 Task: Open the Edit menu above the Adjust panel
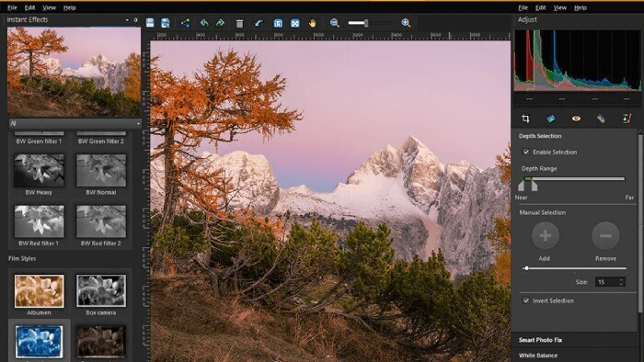541,7
